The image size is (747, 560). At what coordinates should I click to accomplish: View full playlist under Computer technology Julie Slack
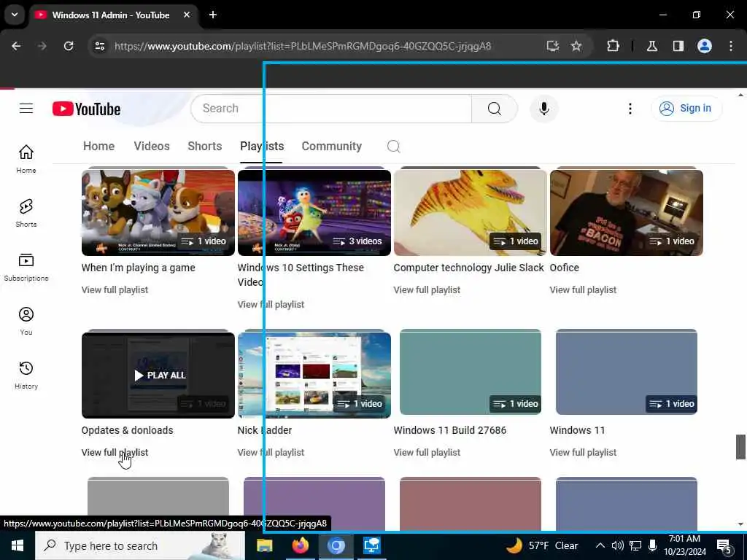[x=427, y=289]
